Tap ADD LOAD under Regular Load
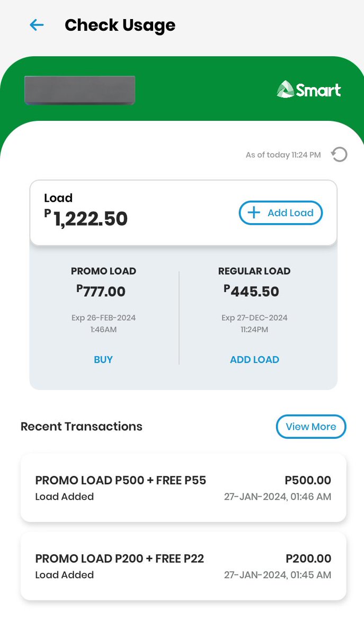Image resolution: width=364 pixels, height=636 pixels. click(254, 359)
